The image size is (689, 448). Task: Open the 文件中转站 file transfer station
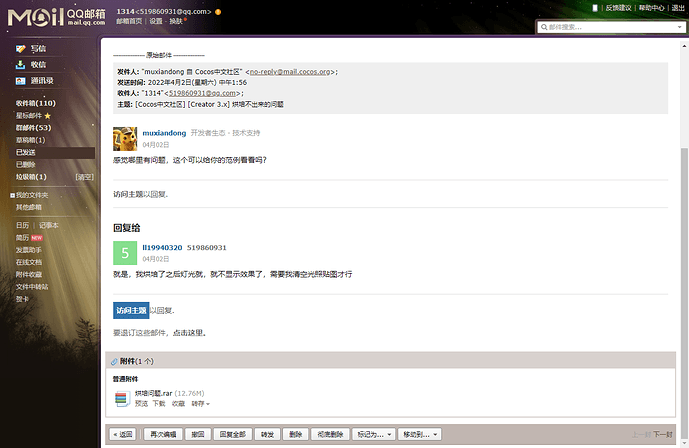click(x=32, y=287)
